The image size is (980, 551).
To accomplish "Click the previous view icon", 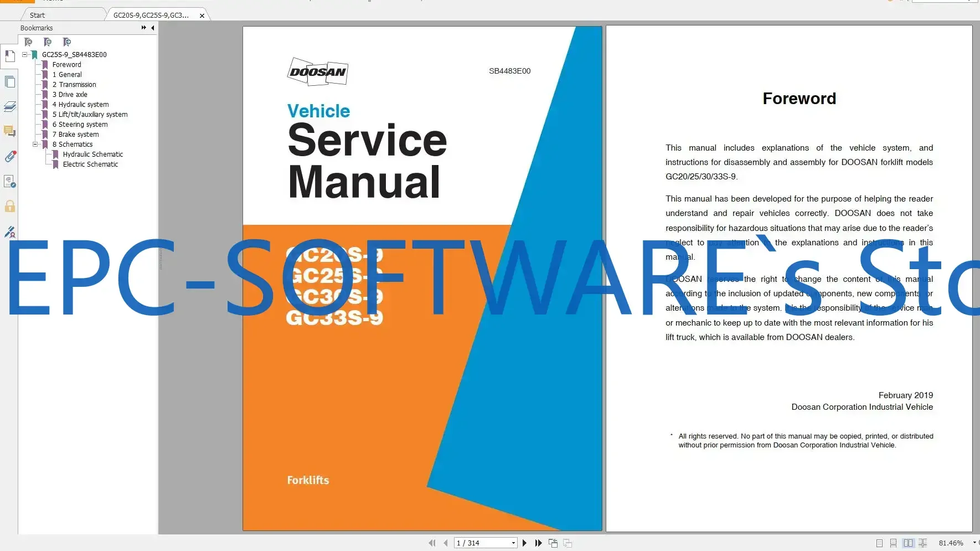I will click(x=553, y=543).
